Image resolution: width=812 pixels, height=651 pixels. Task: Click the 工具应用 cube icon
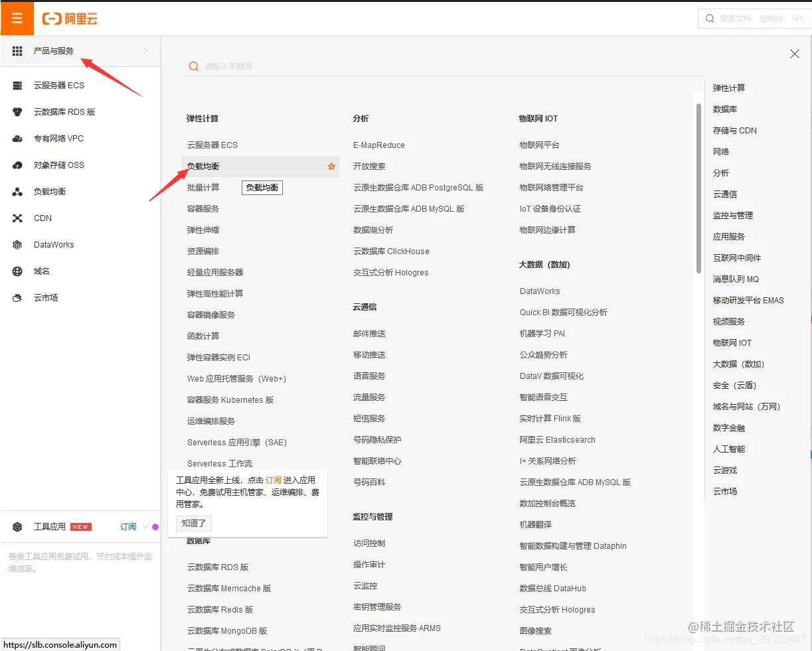pos(17,527)
